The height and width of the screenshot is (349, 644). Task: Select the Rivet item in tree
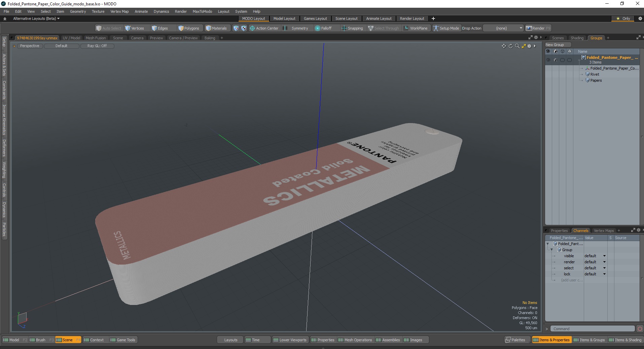[595, 74]
